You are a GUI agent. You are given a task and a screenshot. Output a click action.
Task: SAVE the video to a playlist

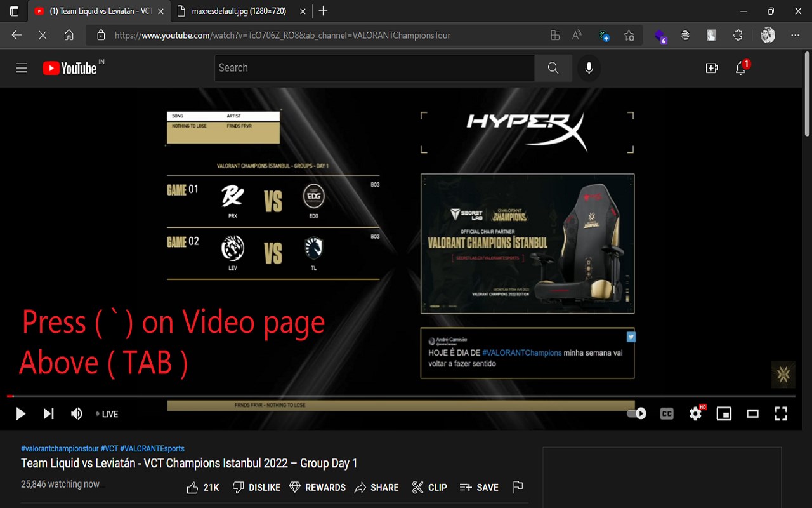coord(479,488)
